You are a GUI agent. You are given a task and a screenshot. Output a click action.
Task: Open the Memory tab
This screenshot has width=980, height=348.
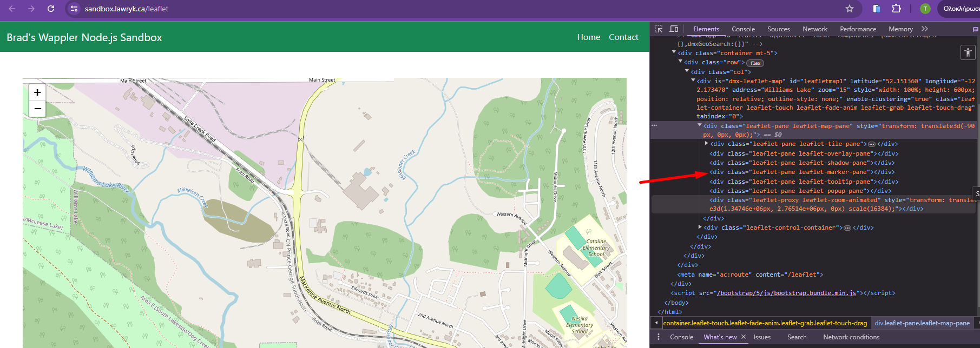tap(900, 29)
